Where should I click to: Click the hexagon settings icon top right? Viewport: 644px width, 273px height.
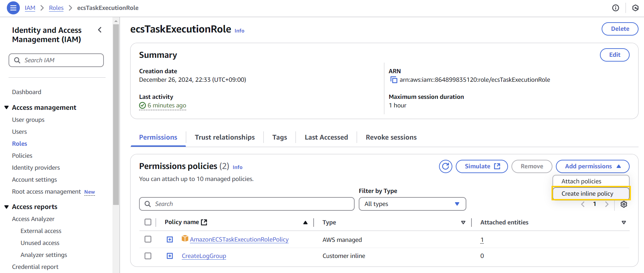(635, 8)
